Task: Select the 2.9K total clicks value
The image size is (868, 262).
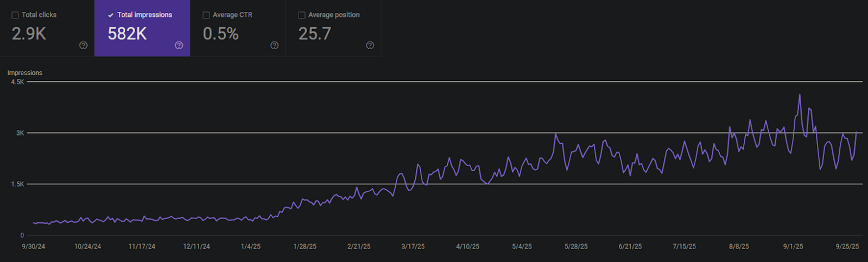Action: 29,34
